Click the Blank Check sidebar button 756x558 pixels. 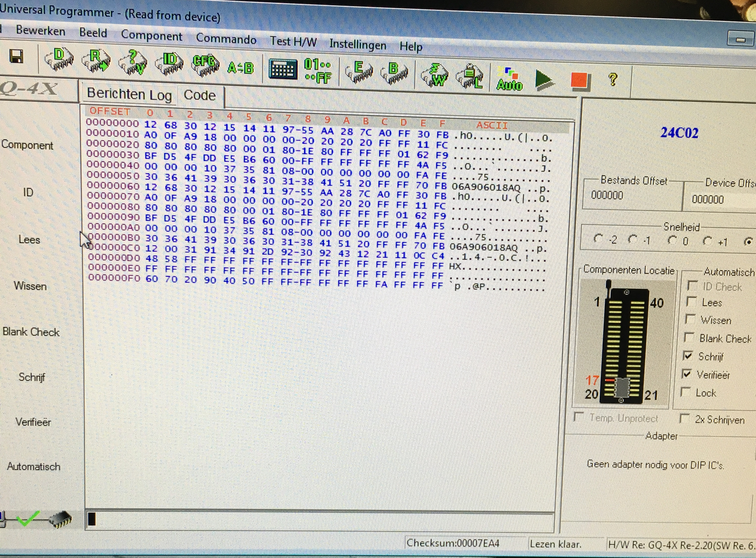[31, 332]
